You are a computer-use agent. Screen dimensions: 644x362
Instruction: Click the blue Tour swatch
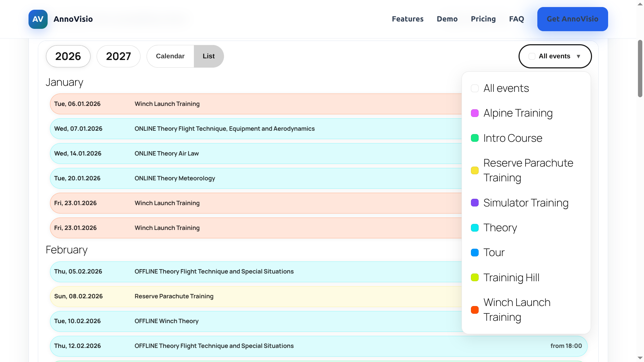click(475, 253)
